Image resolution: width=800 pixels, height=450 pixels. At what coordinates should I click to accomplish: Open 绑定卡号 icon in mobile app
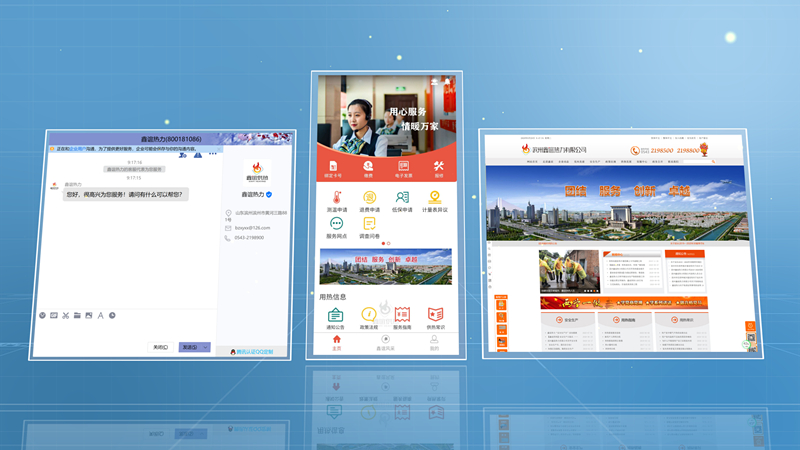point(334,168)
